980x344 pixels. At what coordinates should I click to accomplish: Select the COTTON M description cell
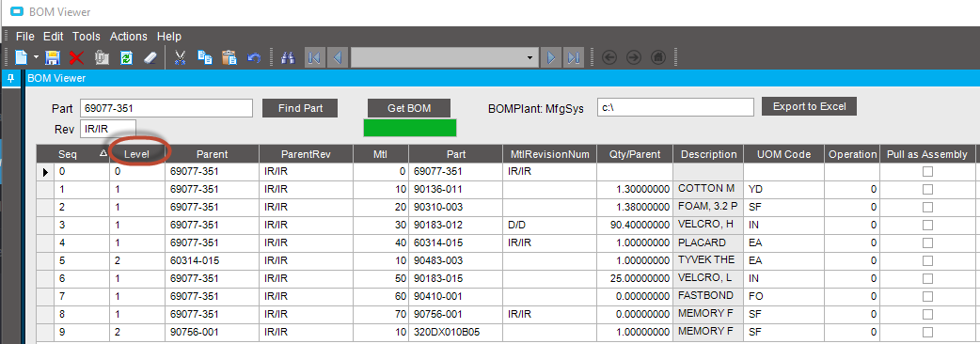point(708,189)
